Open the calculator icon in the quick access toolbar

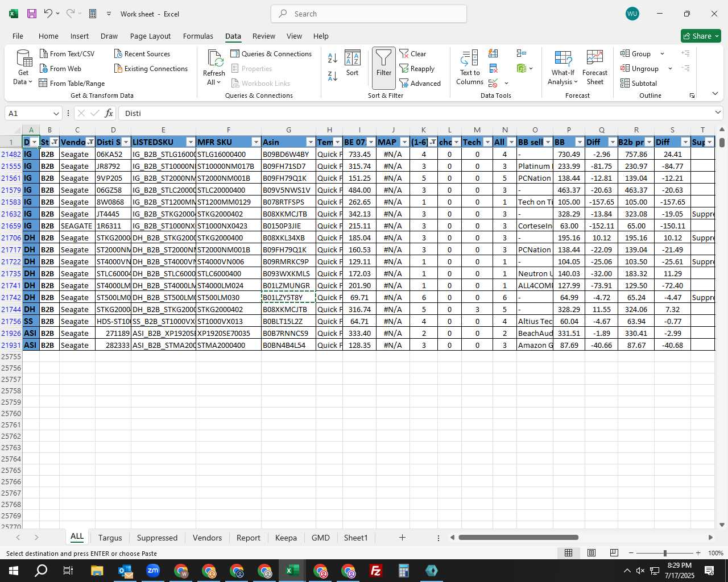pos(93,14)
